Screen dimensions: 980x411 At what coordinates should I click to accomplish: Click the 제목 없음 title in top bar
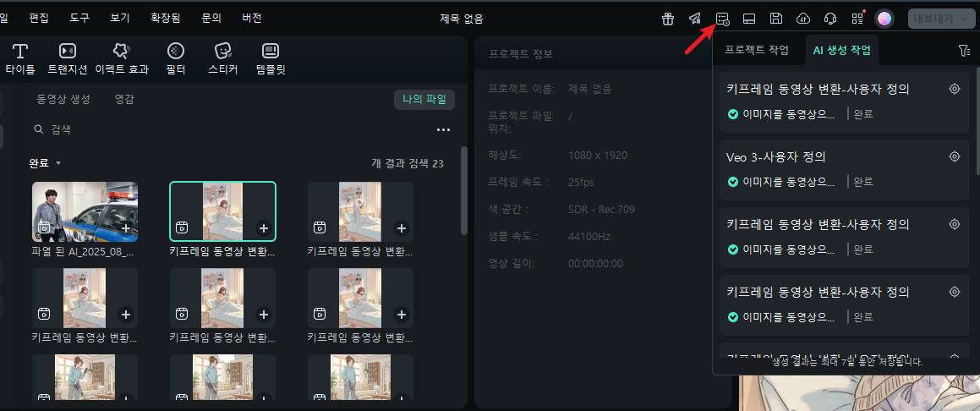tap(461, 19)
